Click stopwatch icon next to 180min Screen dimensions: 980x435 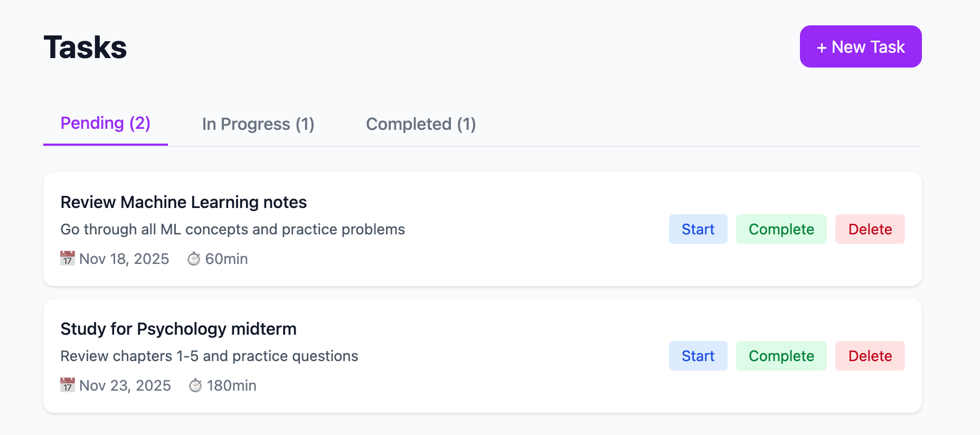point(195,385)
